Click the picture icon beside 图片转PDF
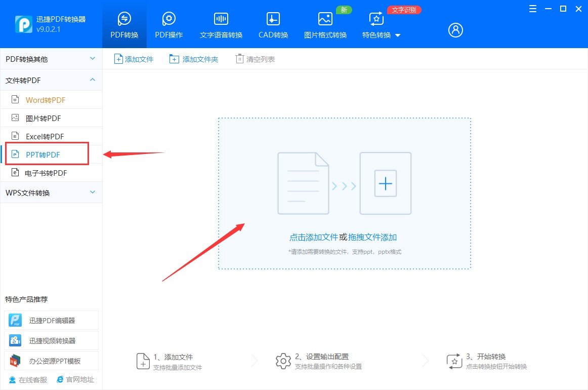Viewport: 588px width, 390px height. coord(15,118)
